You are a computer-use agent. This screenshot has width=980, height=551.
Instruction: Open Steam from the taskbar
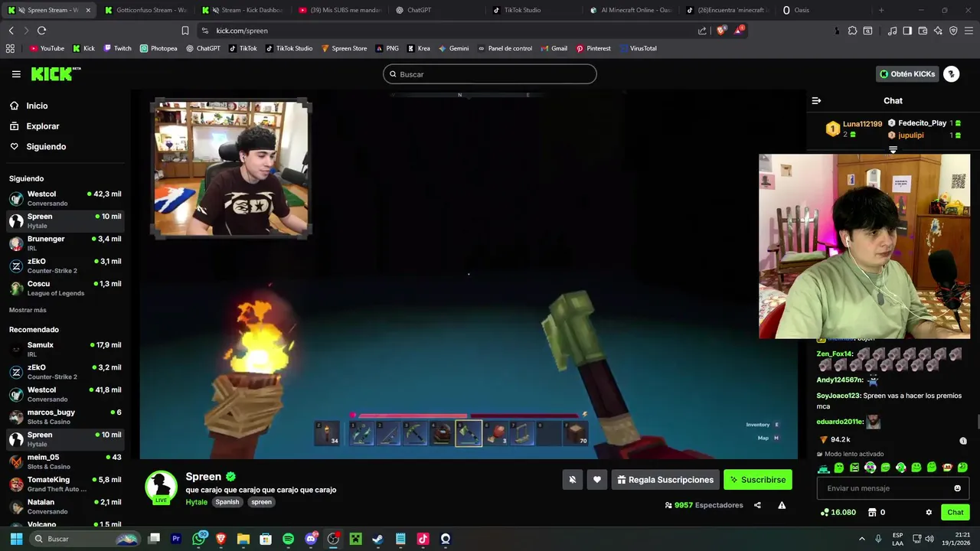(377, 539)
